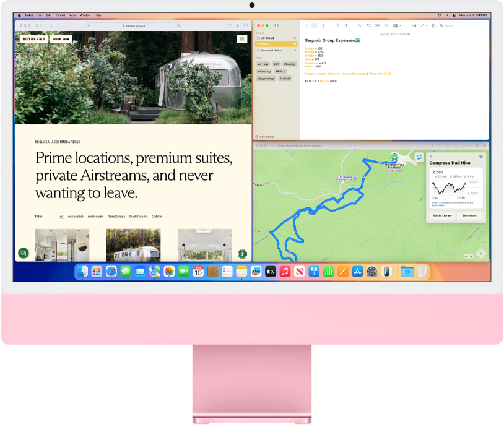Select the Cabins category on Autocamp
This screenshot has height=427, width=504.
pyautogui.click(x=156, y=216)
